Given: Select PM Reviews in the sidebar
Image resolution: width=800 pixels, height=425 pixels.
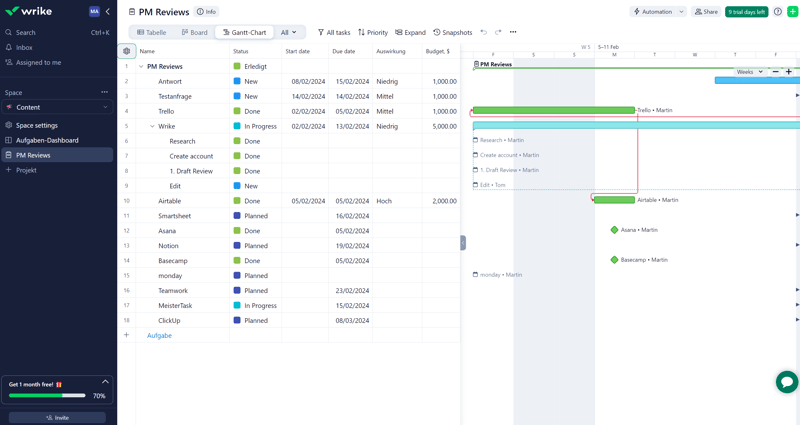Looking at the screenshot, I should click(57, 155).
